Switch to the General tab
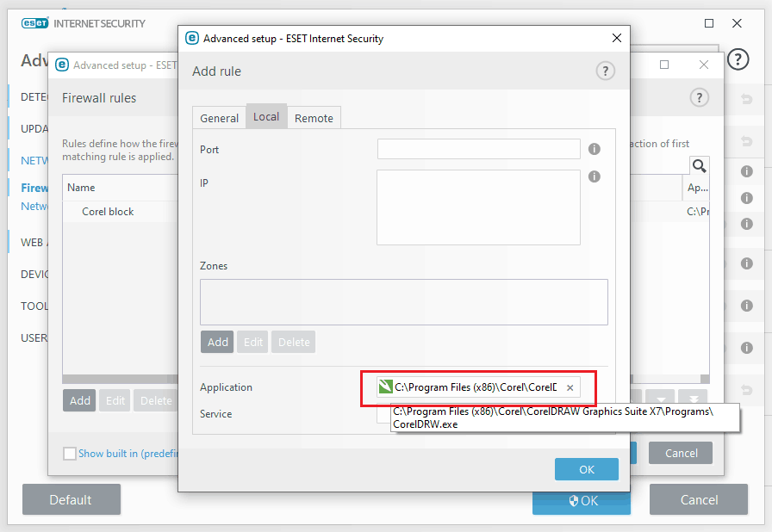This screenshot has height=532, width=772. [219, 118]
